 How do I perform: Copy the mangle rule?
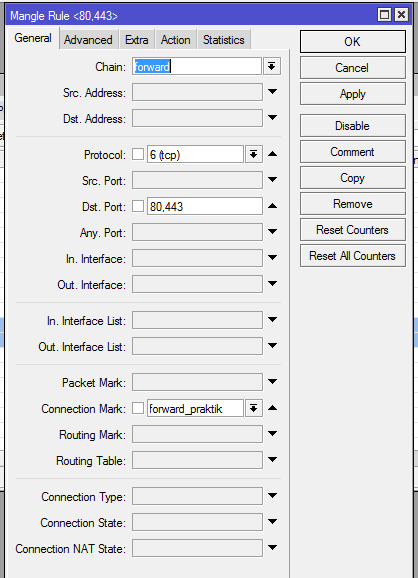click(353, 178)
